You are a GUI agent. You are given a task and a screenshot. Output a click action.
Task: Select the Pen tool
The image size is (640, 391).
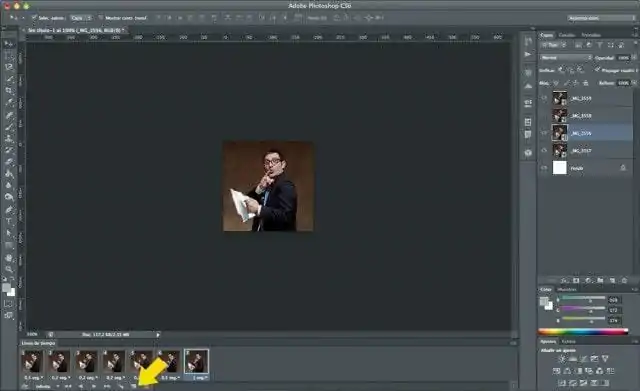tap(9, 210)
